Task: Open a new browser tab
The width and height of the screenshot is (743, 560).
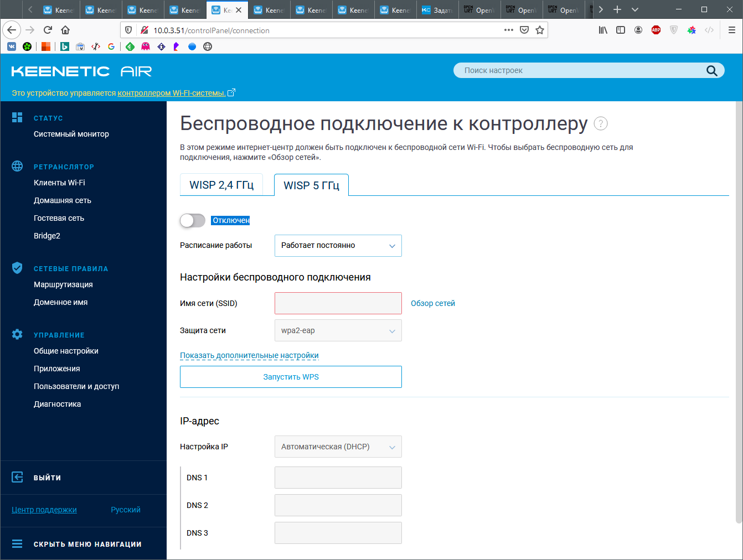Action: (x=617, y=9)
